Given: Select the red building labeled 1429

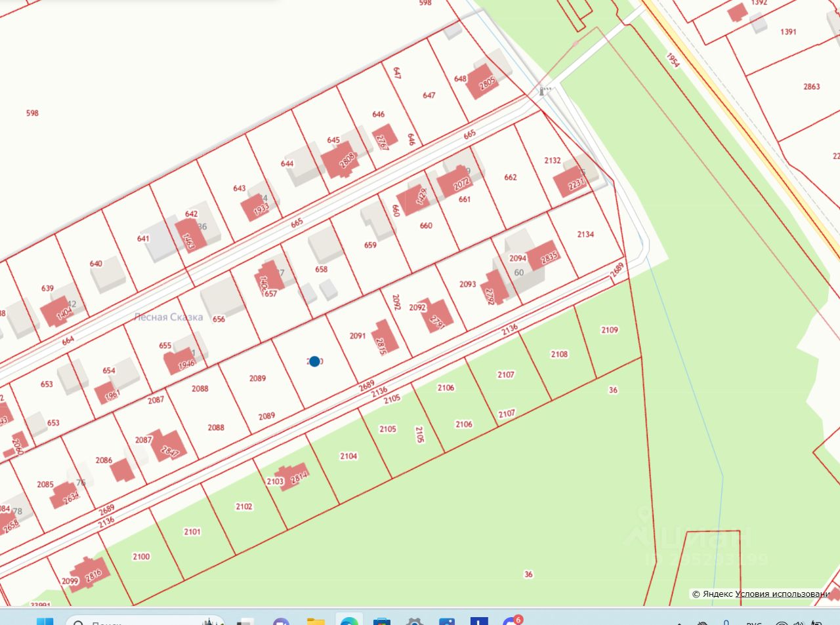Looking at the screenshot, I should click(x=413, y=199).
